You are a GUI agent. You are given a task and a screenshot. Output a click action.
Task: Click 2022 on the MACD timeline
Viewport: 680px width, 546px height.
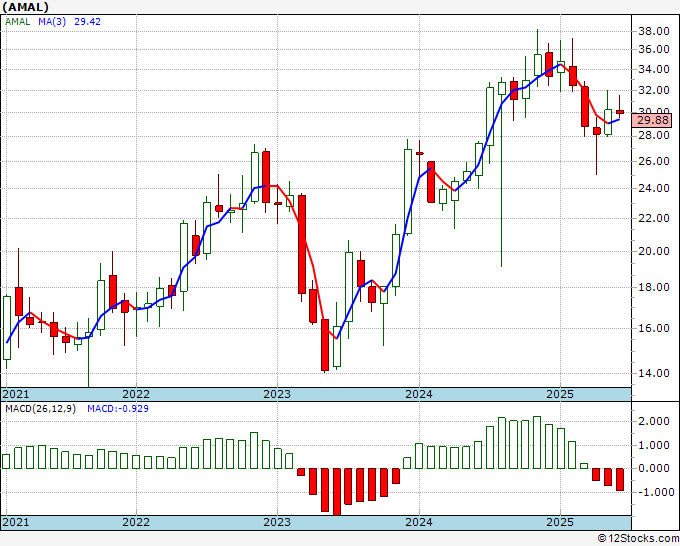click(136, 522)
